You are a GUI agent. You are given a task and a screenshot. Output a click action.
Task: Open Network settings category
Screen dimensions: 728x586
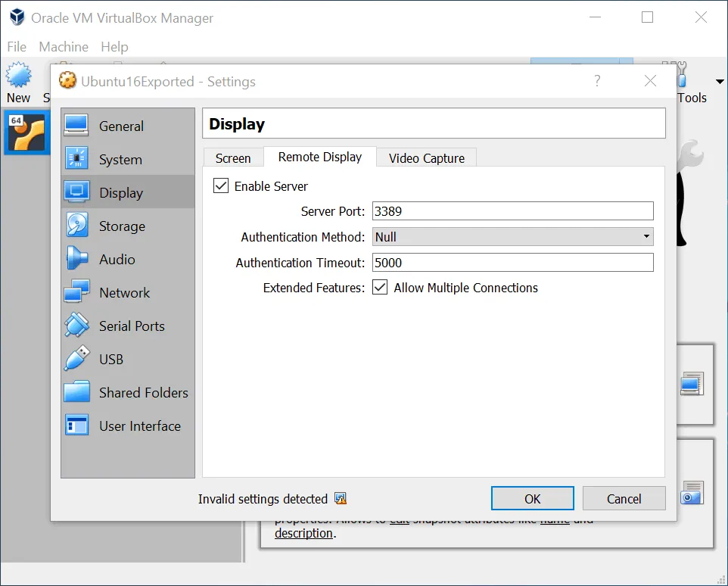point(128,292)
